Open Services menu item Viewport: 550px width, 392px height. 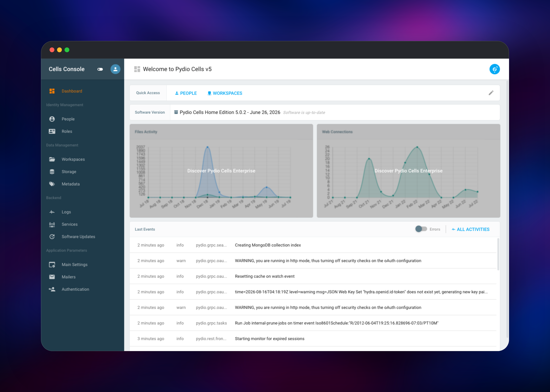tap(83, 224)
